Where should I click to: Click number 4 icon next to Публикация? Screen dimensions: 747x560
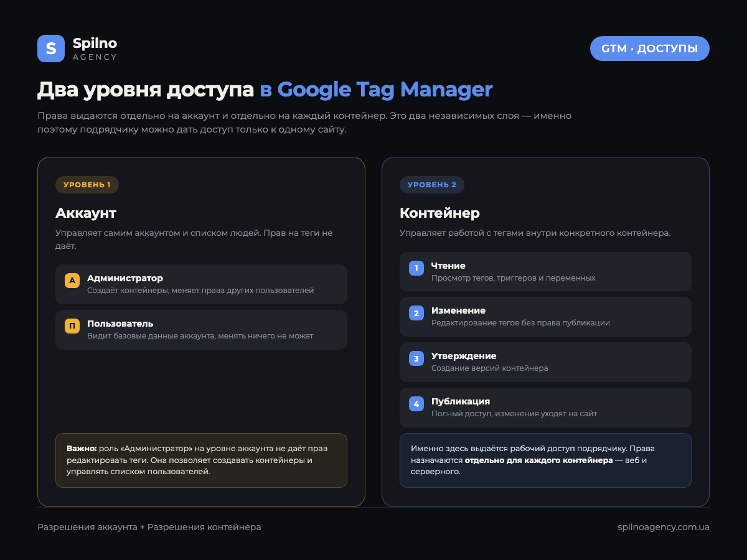[416, 404]
